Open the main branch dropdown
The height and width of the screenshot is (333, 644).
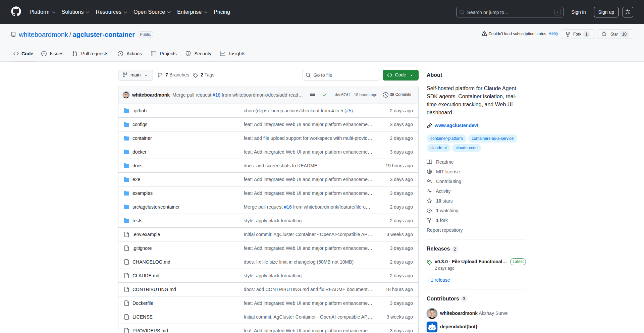coord(135,75)
